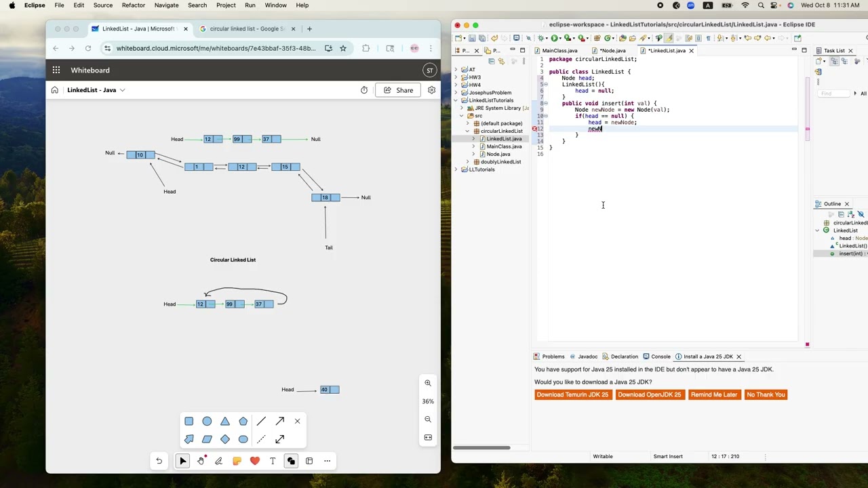The height and width of the screenshot is (488, 868).
Task: Select the circle shape in Whiteboard
Action: click(207, 422)
